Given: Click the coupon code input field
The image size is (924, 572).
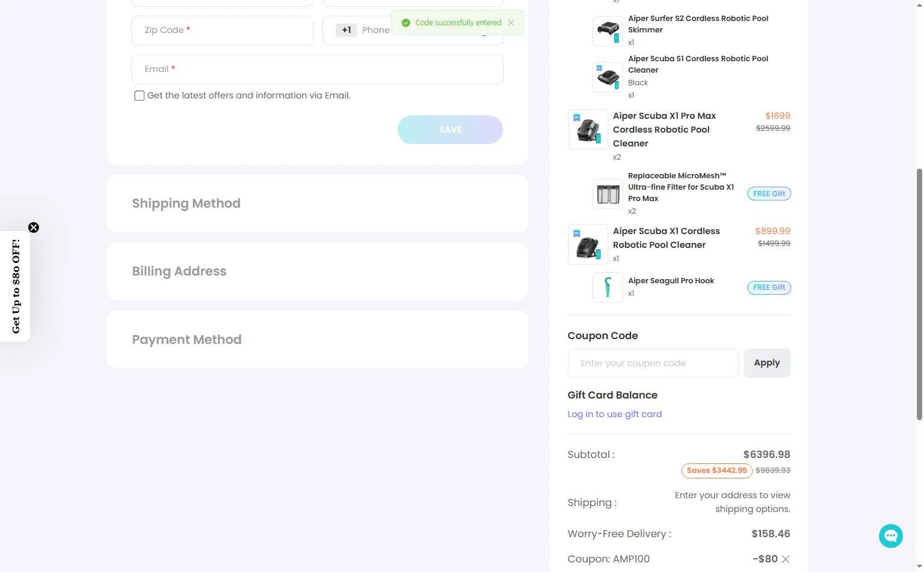Looking at the screenshot, I should tap(653, 363).
